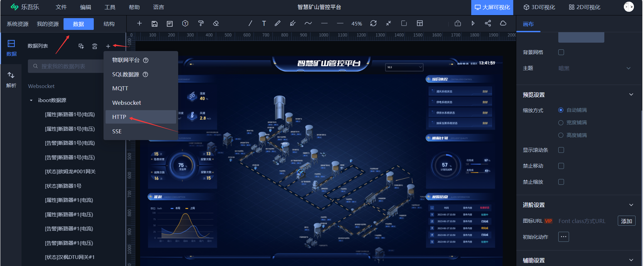Toggle the 显示滚动条 checkbox
644x266 pixels.
(561, 150)
